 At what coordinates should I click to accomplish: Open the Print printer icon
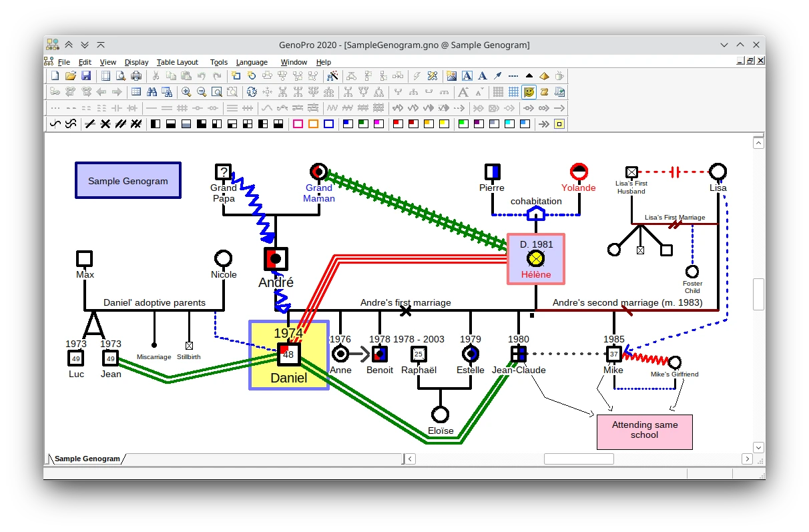tap(136, 75)
